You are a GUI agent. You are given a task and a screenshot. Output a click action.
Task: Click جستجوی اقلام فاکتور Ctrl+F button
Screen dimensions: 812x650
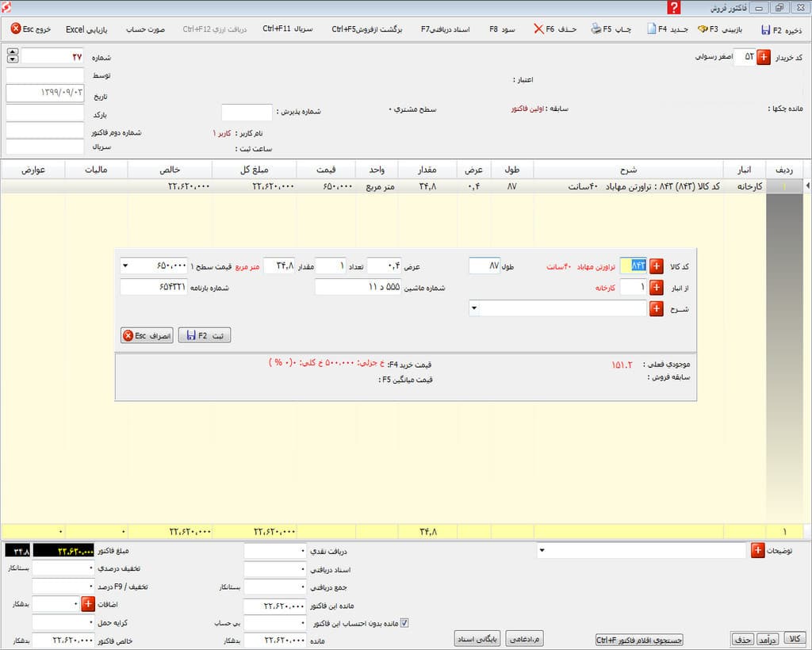tap(639, 640)
